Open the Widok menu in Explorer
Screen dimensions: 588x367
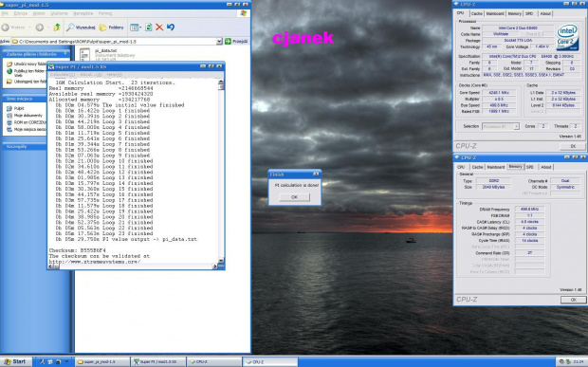click(39, 13)
